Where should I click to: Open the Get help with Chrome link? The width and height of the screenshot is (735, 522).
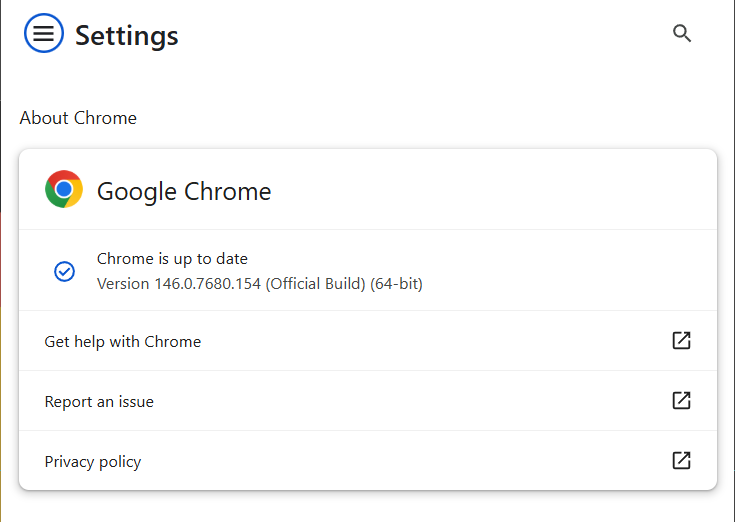click(x=123, y=342)
